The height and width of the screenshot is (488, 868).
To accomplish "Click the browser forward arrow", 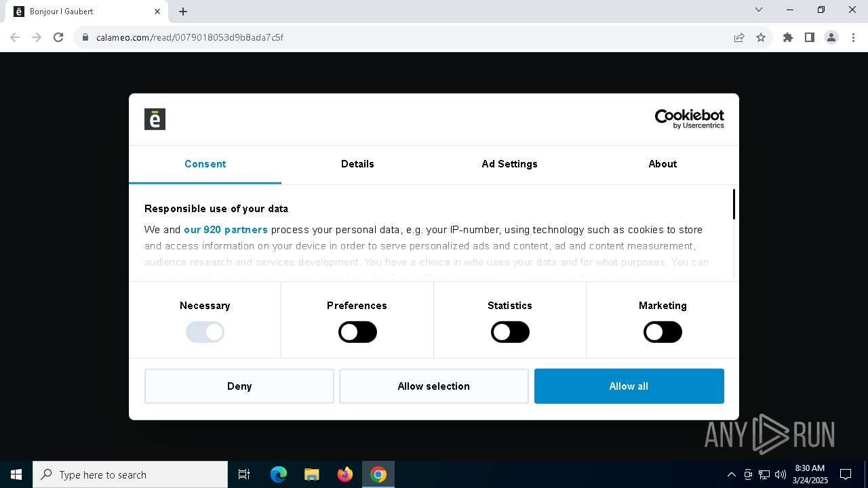I will pos(37,37).
